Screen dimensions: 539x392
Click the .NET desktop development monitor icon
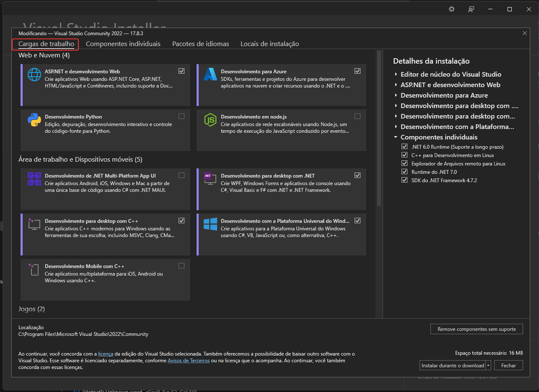210,179
